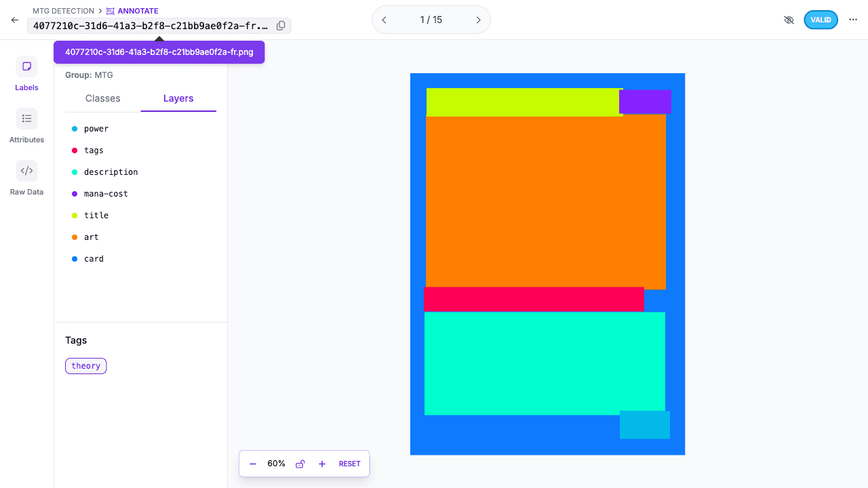Toggle the zoom lock icon

click(300, 464)
